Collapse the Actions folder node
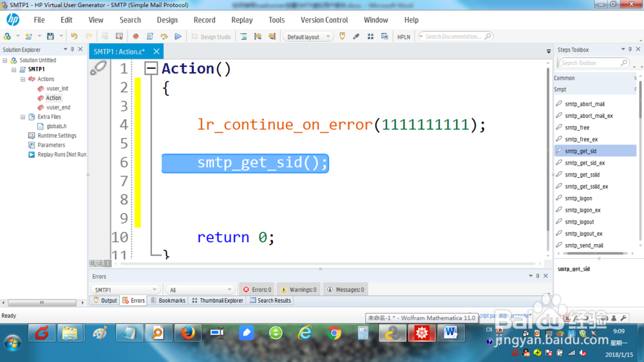Image resolution: width=644 pixels, height=362 pixels. point(23,79)
